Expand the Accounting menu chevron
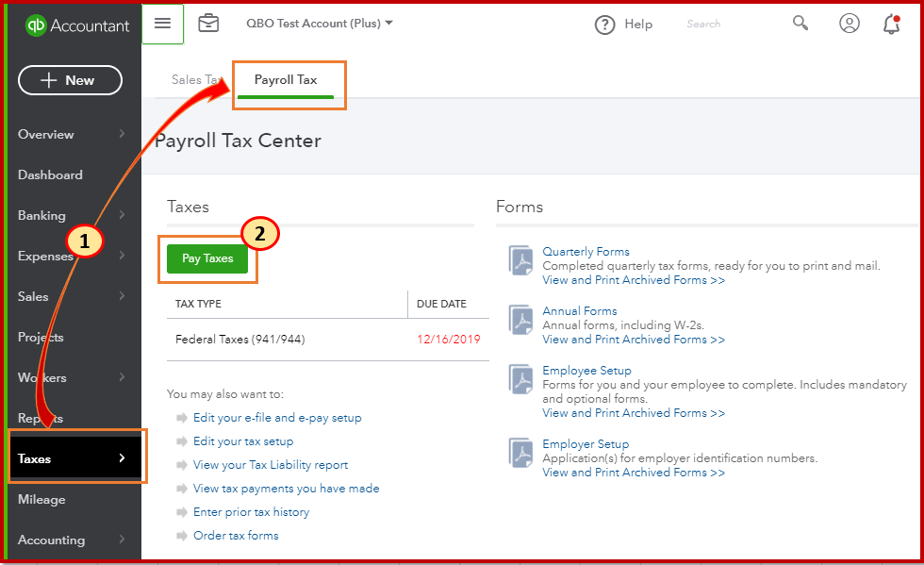The image size is (924, 565). coord(122,539)
